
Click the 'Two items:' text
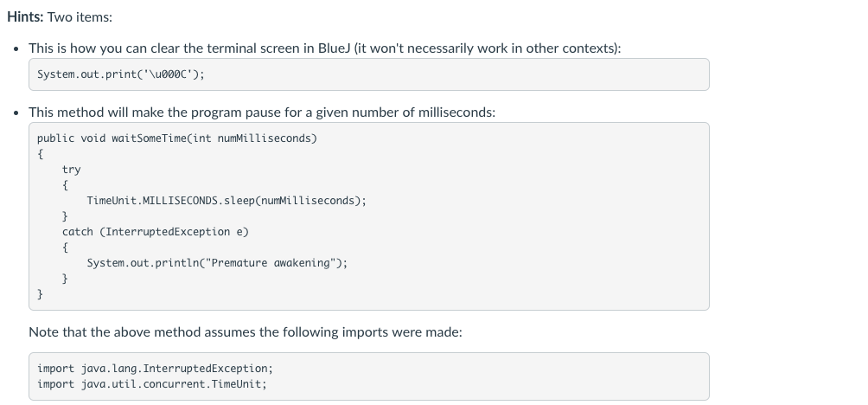pyautogui.click(x=80, y=17)
